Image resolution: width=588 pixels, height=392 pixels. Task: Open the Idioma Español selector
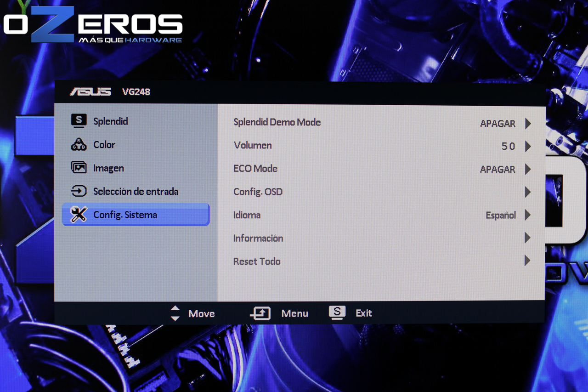(501, 215)
